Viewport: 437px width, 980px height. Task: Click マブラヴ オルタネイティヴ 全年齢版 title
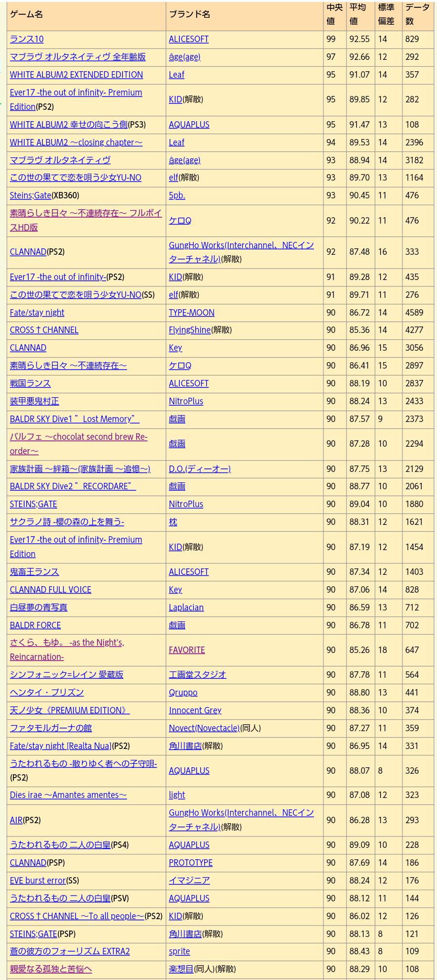[x=78, y=57]
